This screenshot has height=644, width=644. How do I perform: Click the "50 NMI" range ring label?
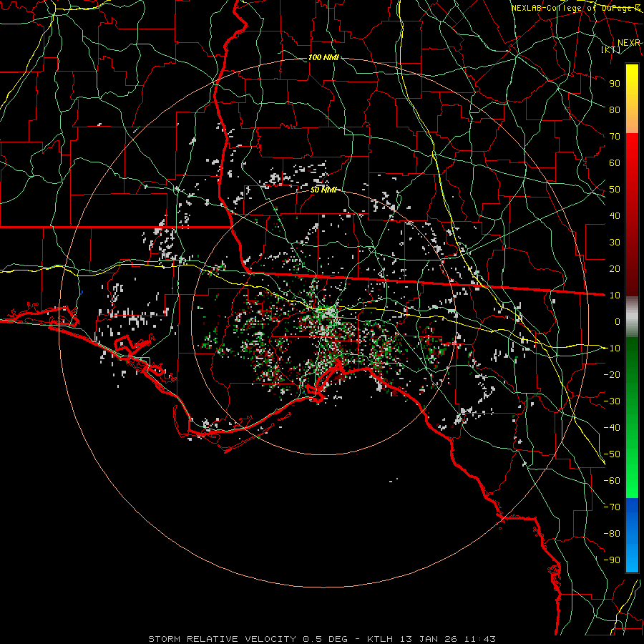pyautogui.click(x=323, y=190)
